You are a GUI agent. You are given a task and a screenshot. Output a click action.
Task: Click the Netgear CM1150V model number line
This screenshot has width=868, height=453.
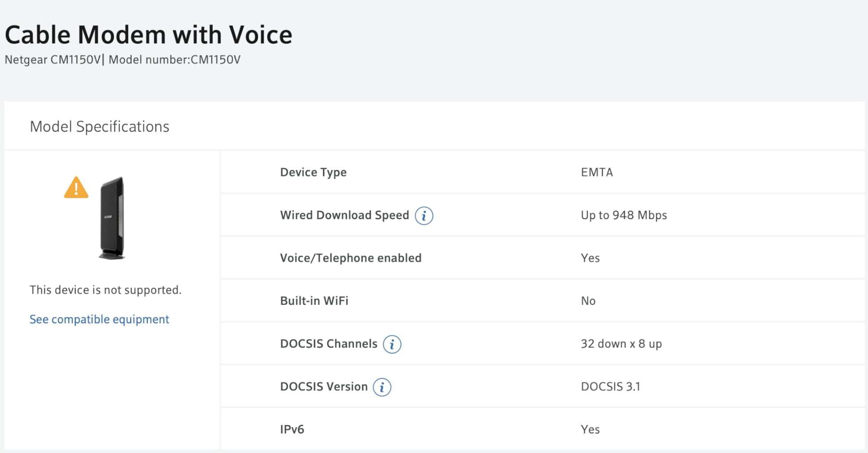tap(122, 60)
